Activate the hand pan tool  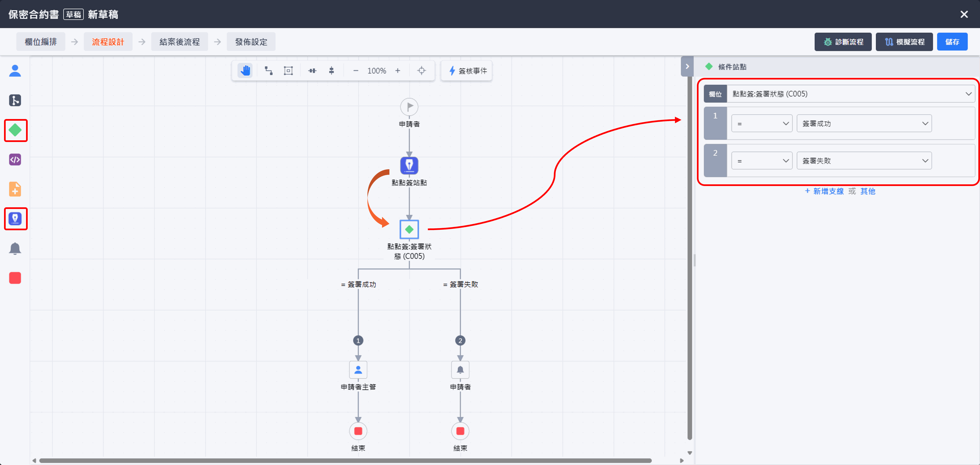245,71
